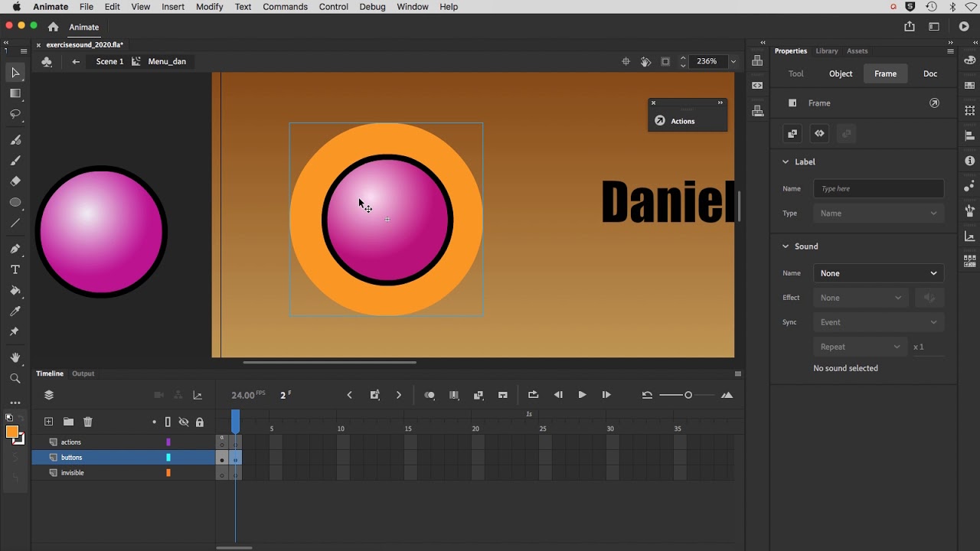Open the Align panel icon
Viewport: 980px width, 551px height.
coord(970,136)
